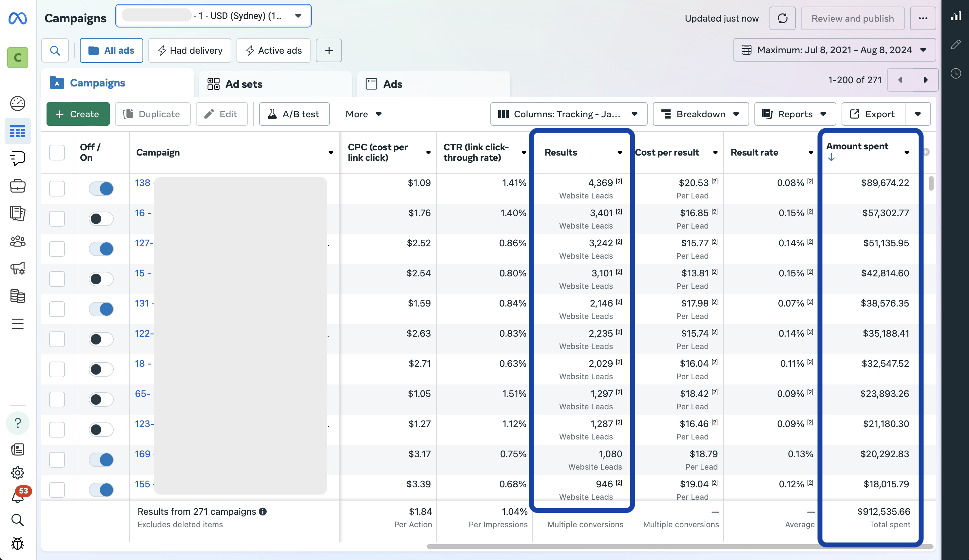Click the Meta logo icon

[18, 18]
